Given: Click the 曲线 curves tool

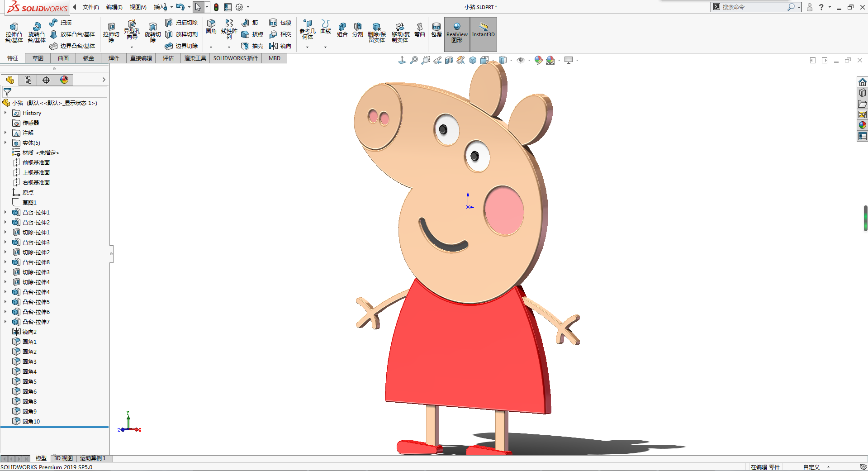Looking at the screenshot, I should pyautogui.click(x=326, y=27).
